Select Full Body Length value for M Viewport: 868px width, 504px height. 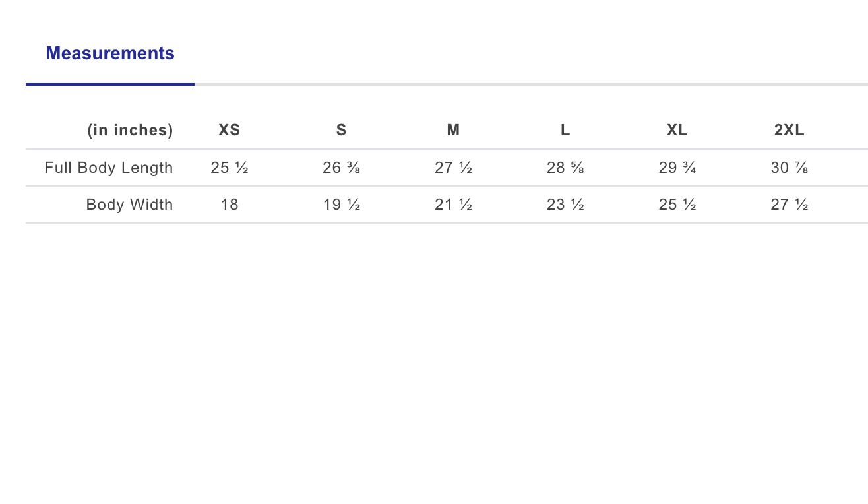pyautogui.click(x=453, y=168)
